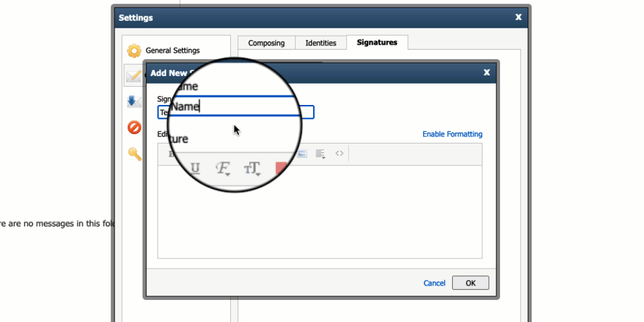Click inside the signature editor text area

[319, 212]
